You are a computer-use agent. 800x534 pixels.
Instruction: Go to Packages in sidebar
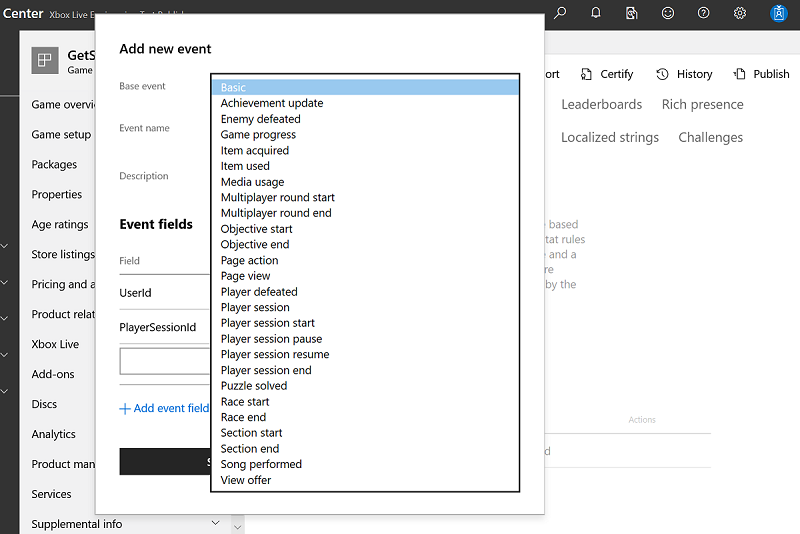click(x=54, y=165)
